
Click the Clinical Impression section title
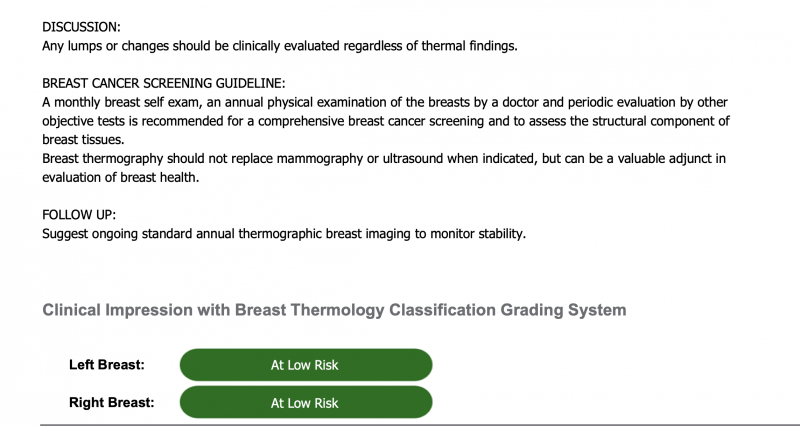334,310
